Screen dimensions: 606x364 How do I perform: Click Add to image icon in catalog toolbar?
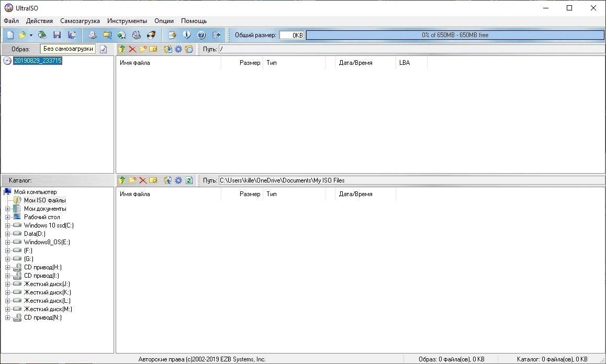tap(167, 180)
